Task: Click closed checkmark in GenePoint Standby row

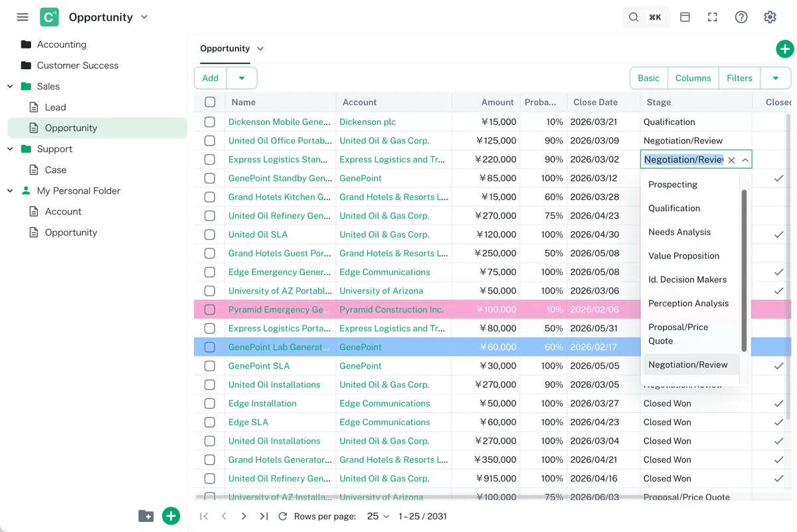Action: 778,179
